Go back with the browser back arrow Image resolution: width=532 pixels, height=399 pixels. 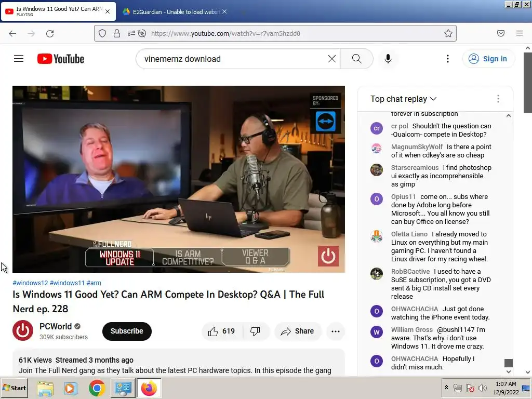coord(12,34)
